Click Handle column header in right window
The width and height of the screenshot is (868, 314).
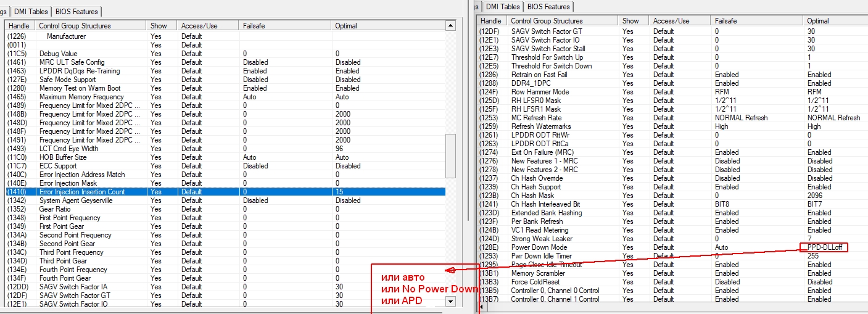pos(492,21)
